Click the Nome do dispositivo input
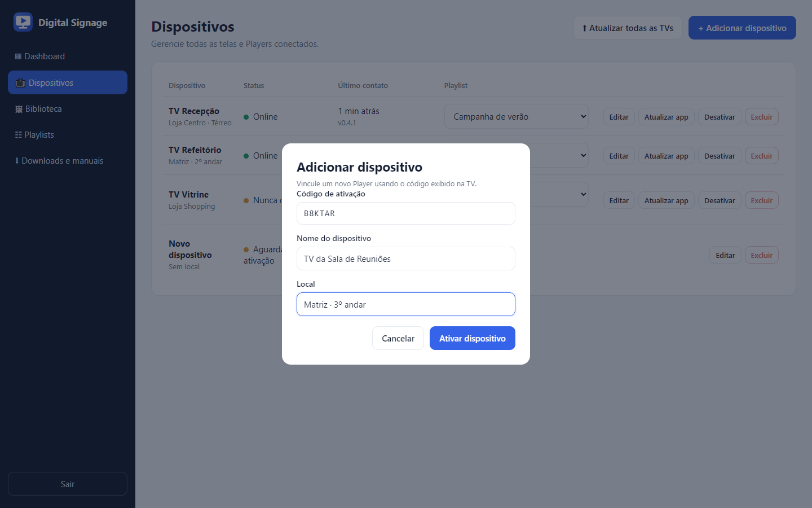This screenshot has height=508, width=812. [406, 259]
